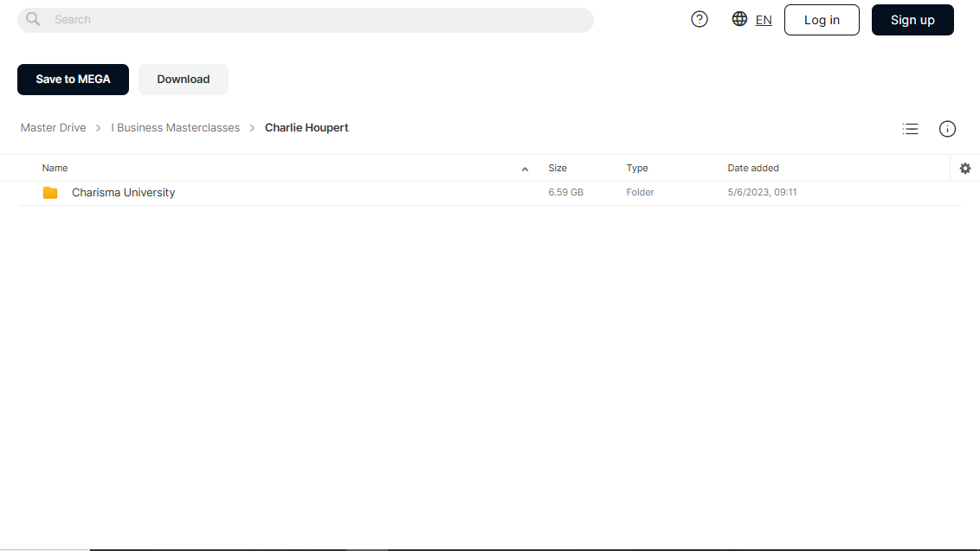Viewport: 980px width, 551px height.
Task: Click Save to MEGA button
Action: (x=73, y=80)
